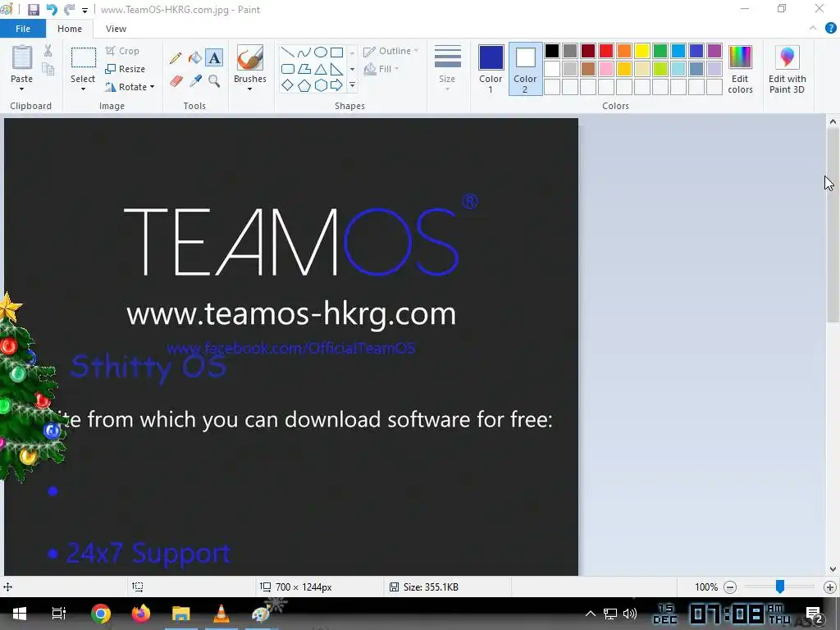Choose the Triangle shape

pos(321,69)
